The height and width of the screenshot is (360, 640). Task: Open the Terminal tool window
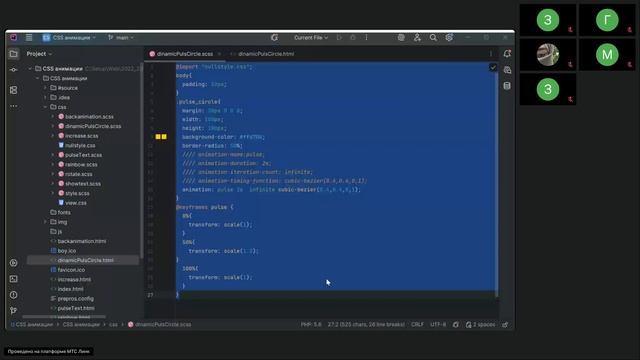[x=13, y=279]
